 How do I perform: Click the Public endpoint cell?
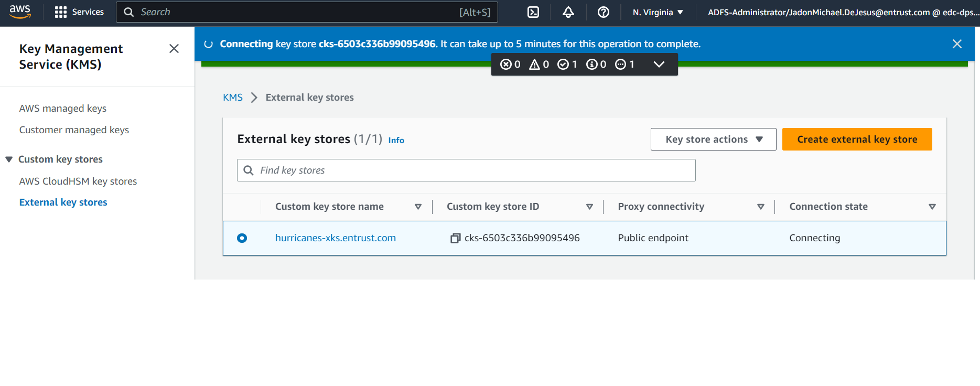click(x=653, y=238)
